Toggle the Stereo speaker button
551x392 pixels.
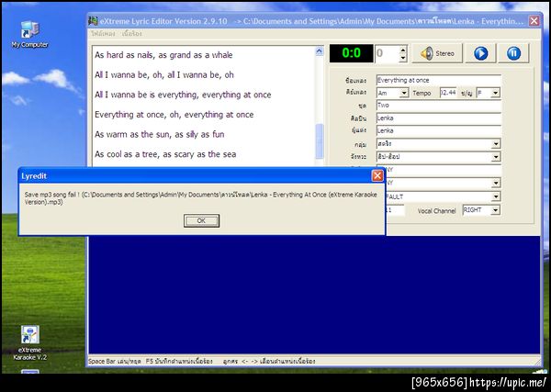pyautogui.click(x=437, y=53)
